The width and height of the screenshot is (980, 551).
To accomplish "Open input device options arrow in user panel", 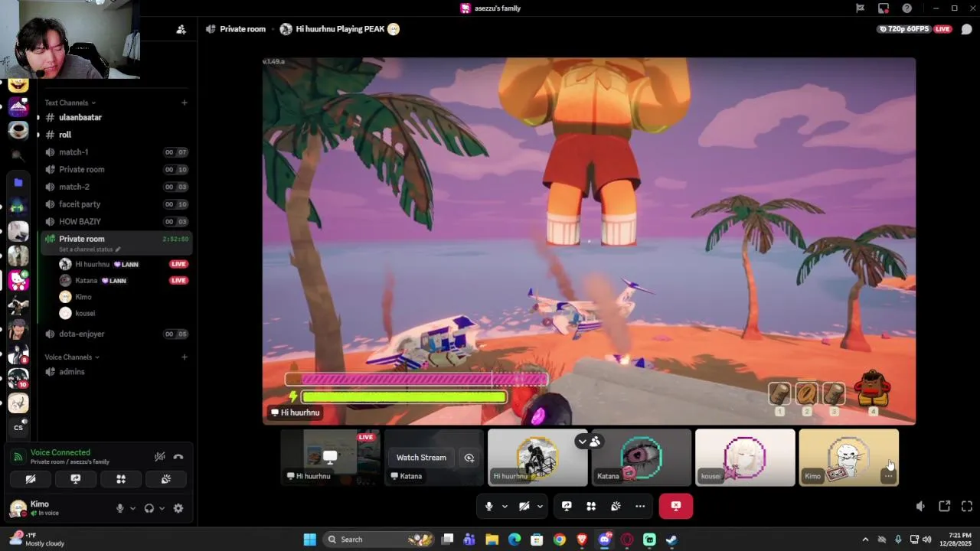I will pyautogui.click(x=132, y=508).
